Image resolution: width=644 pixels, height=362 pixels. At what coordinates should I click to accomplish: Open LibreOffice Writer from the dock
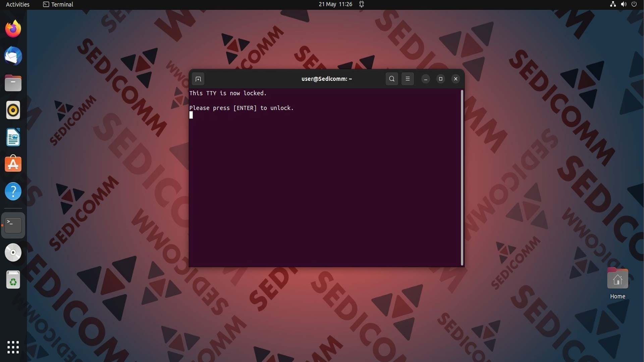(13, 137)
